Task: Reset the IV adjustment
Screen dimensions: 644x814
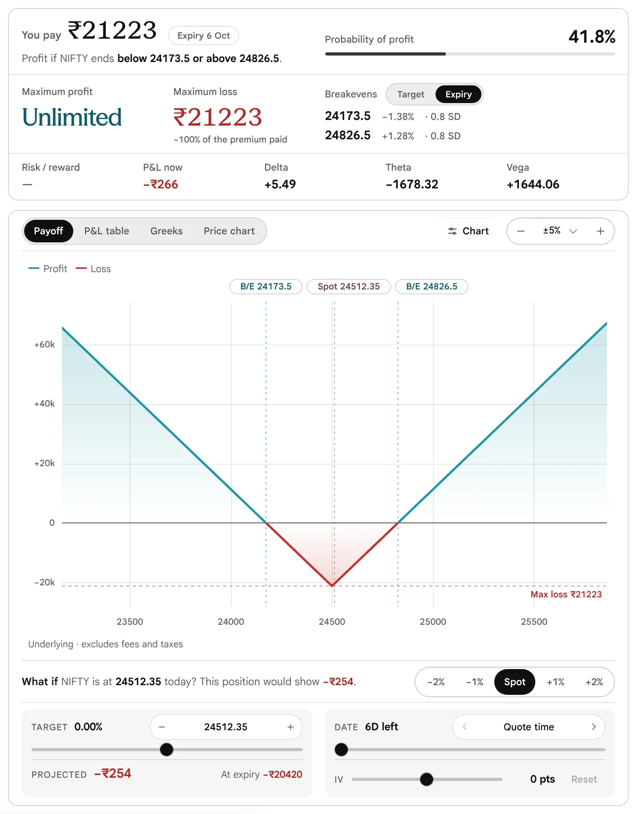Action: pos(584,779)
